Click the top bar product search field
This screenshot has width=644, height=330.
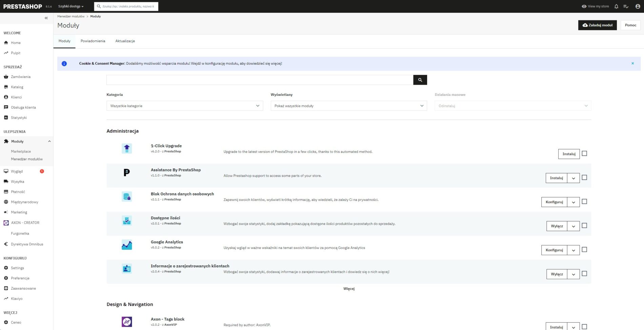click(126, 6)
